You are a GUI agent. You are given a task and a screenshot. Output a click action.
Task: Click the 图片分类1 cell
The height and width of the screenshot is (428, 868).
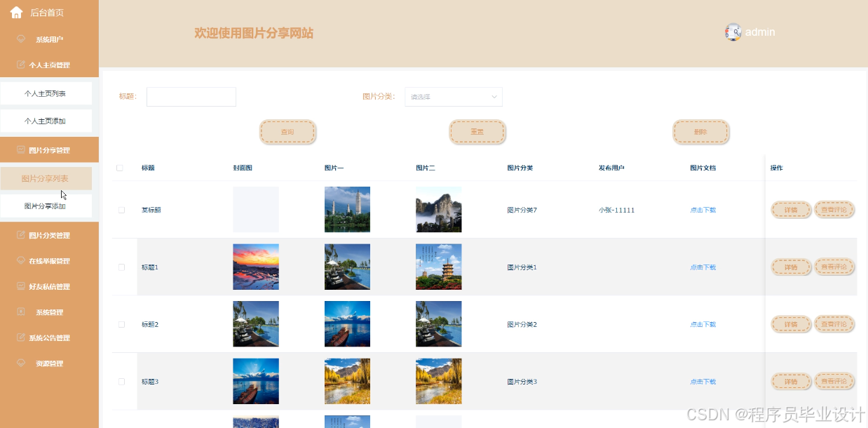[522, 267]
